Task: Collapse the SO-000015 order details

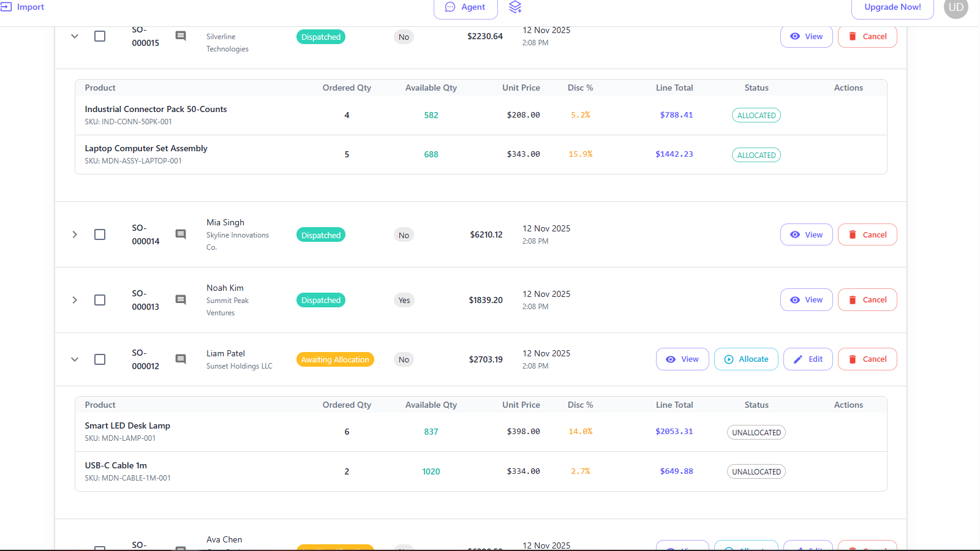Action: coord(75,36)
